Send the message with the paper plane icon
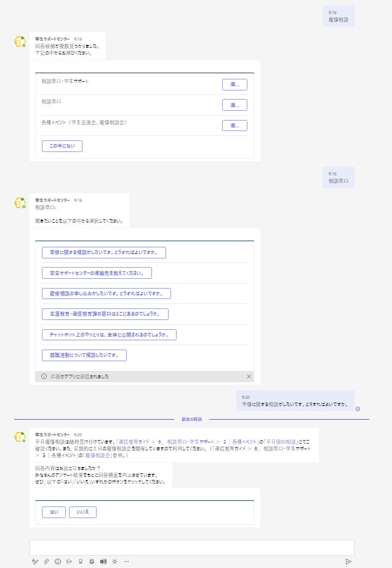This screenshot has height=568, width=392. click(x=348, y=561)
